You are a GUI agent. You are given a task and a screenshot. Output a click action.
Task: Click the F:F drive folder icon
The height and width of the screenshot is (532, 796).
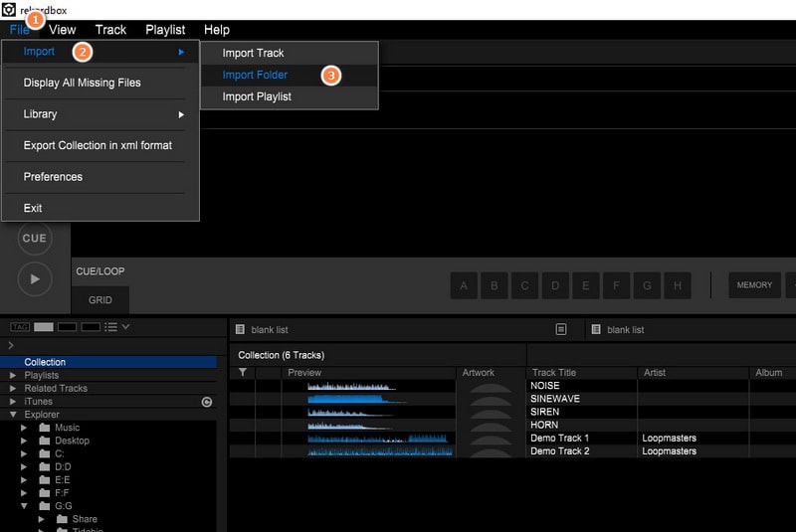point(45,493)
